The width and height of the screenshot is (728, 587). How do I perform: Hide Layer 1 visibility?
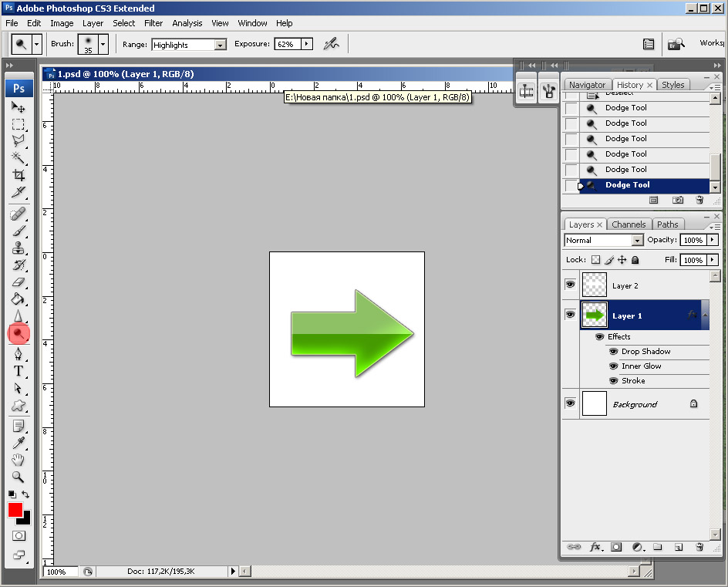570,315
